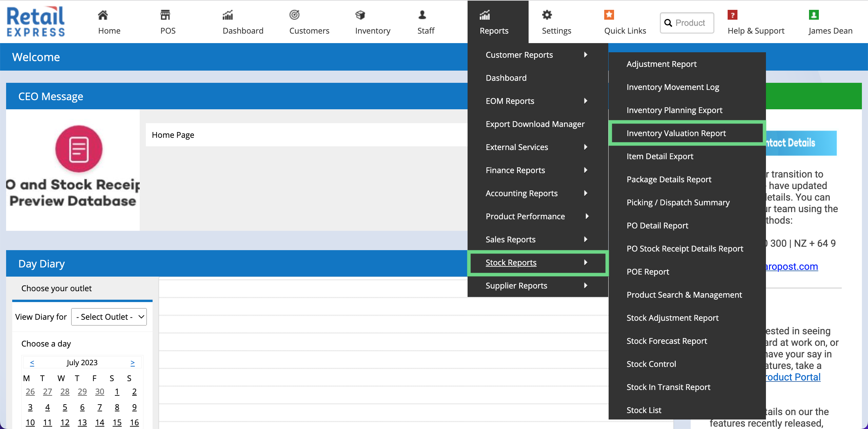Screen dimensions: 868x429
Task: Select July 16 in the calendar
Action: pos(134,423)
